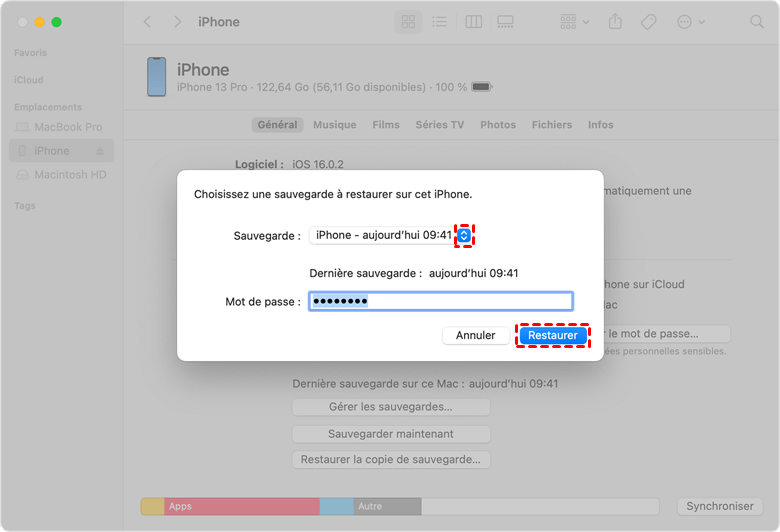This screenshot has height=532, width=780.
Task: Open the ellipsis more-actions dropdown
Action: pos(690,22)
